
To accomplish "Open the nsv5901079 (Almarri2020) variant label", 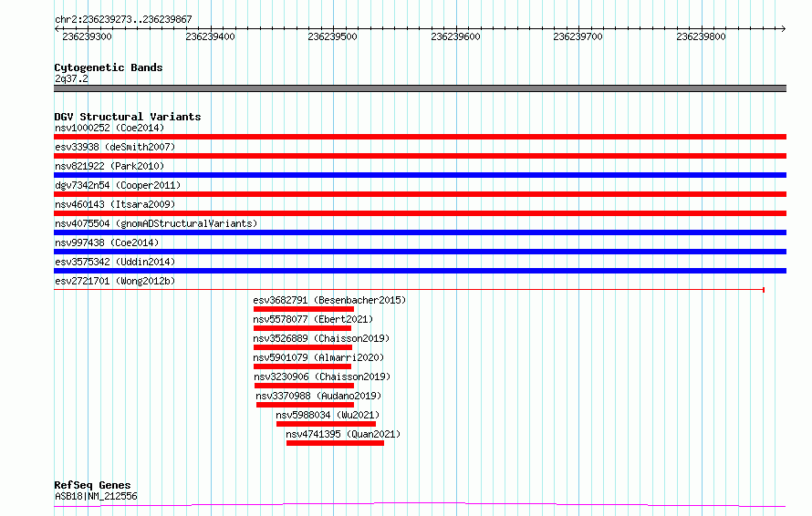I will pos(318,357).
